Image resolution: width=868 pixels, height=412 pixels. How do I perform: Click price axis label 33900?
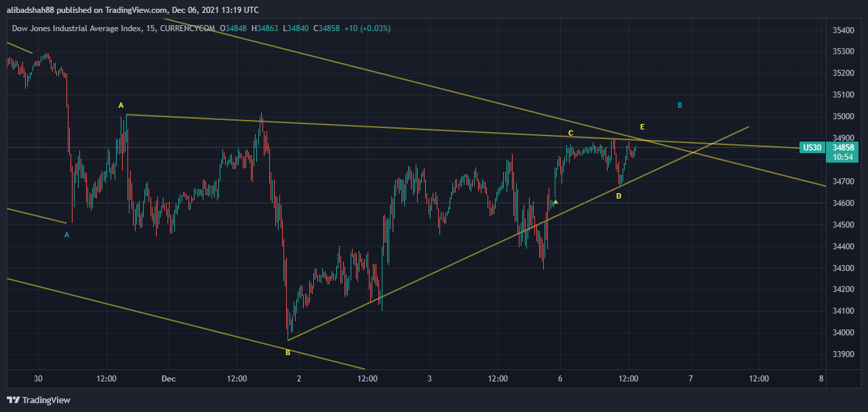pyautogui.click(x=843, y=354)
